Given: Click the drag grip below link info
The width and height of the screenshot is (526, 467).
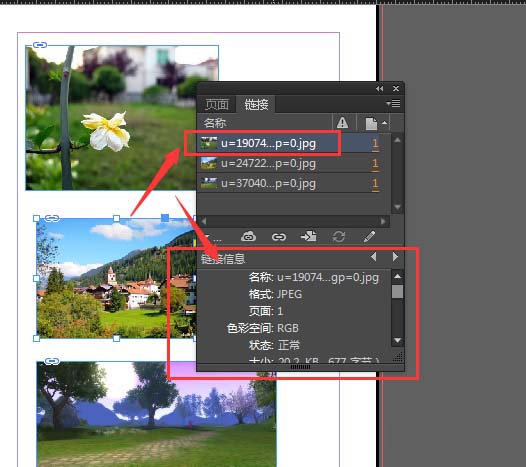Looking at the screenshot, I should 300,367.
